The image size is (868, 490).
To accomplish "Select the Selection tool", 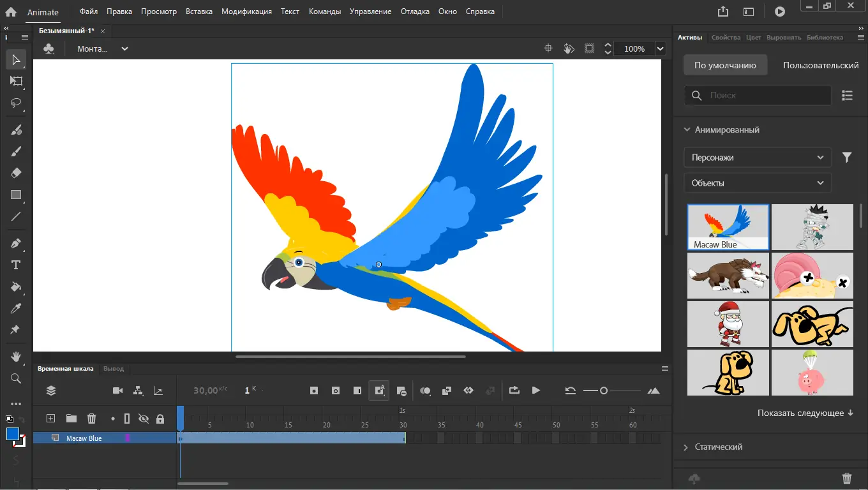I will tap(16, 59).
